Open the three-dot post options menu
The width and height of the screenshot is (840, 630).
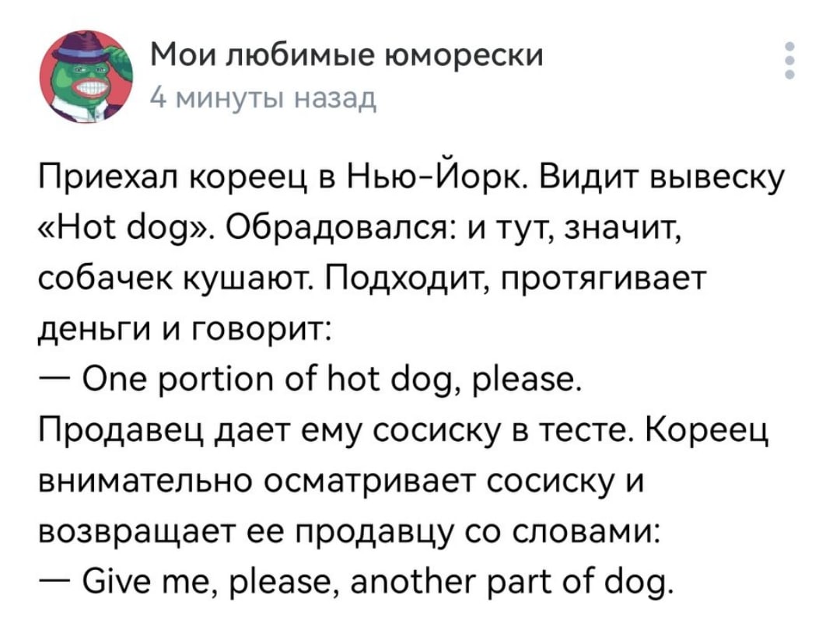(789, 61)
